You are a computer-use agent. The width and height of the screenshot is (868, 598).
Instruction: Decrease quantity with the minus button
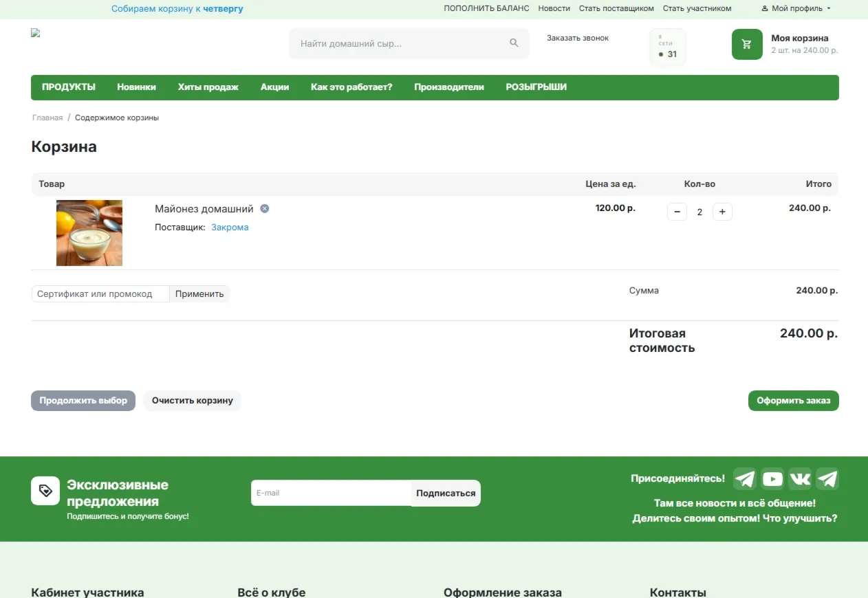[677, 212]
